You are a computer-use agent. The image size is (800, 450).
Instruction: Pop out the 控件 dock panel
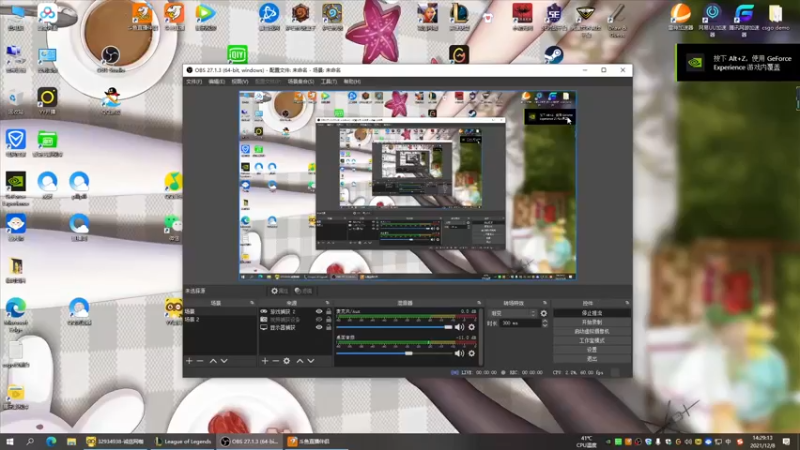(627, 303)
